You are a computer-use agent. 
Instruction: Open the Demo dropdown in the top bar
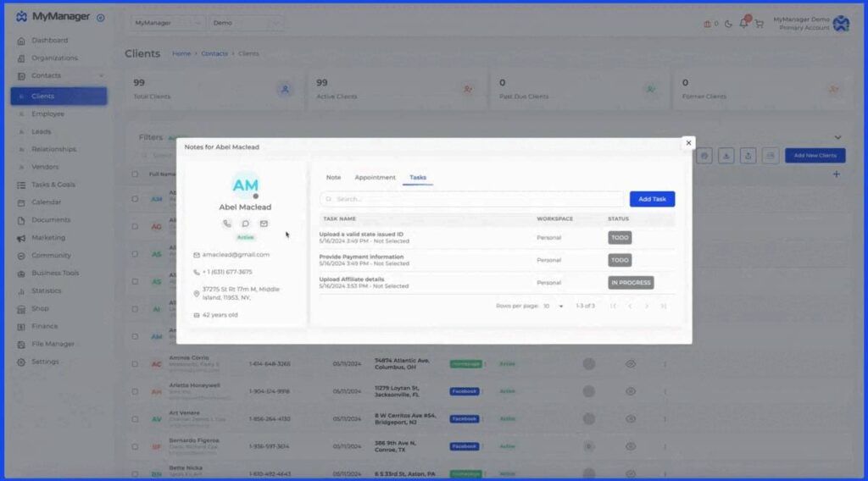click(247, 23)
